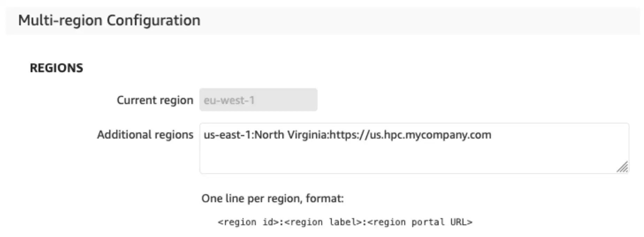Click the word Configuration in the header

[153, 20]
